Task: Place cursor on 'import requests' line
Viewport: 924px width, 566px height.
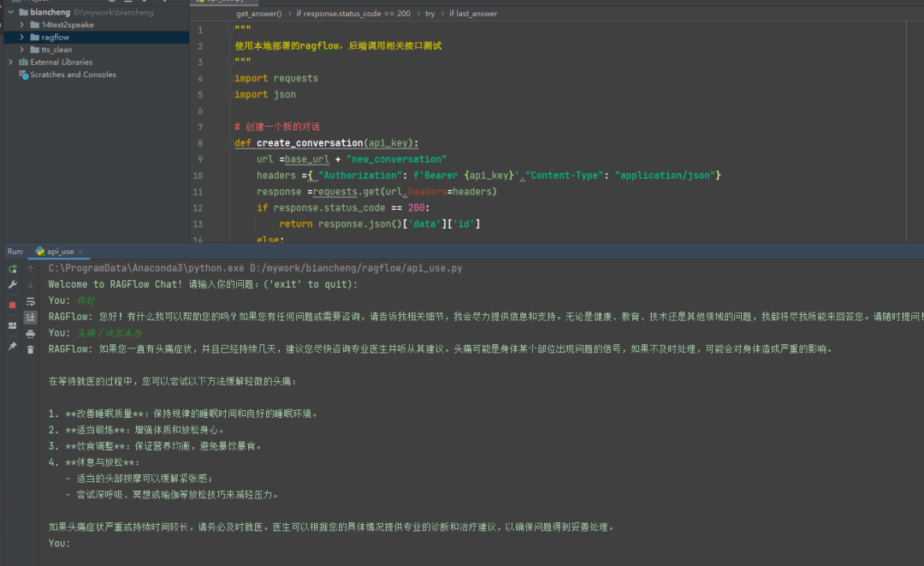Action: coord(276,79)
